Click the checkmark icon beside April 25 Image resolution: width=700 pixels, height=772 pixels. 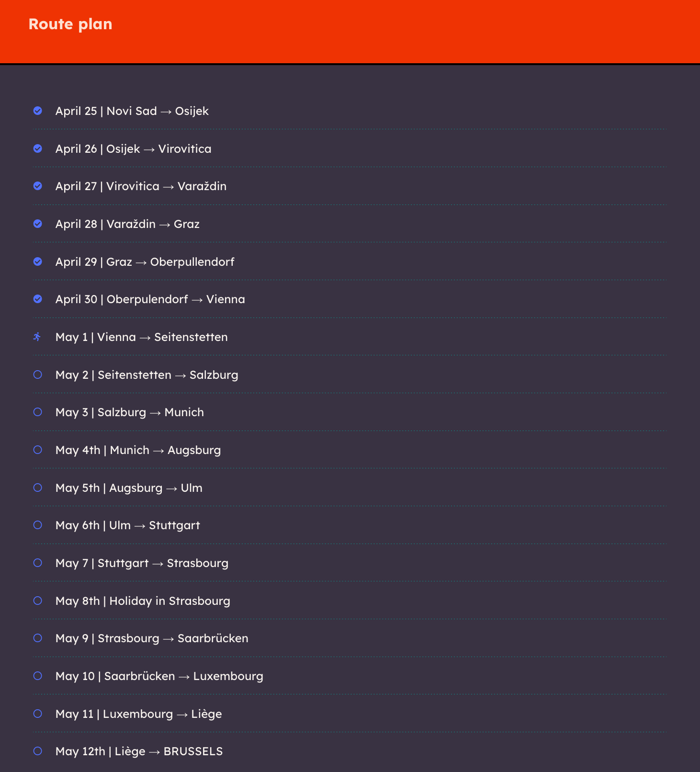pos(38,111)
